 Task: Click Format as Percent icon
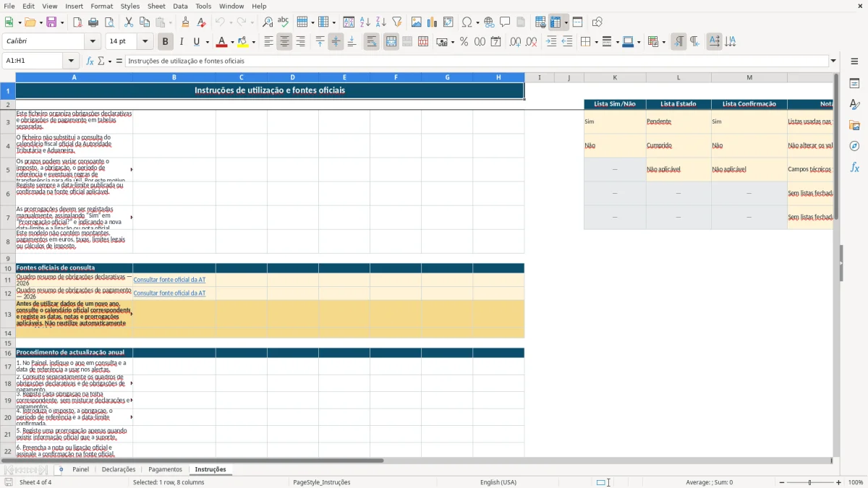click(x=464, y=42)
